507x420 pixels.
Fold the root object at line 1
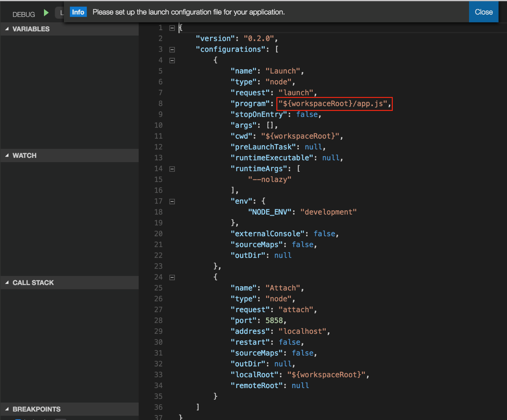click(x=172, y=28)
